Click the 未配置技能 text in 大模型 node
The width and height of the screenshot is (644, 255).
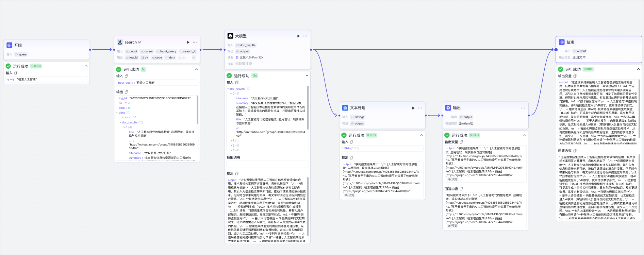coord(244,64)
